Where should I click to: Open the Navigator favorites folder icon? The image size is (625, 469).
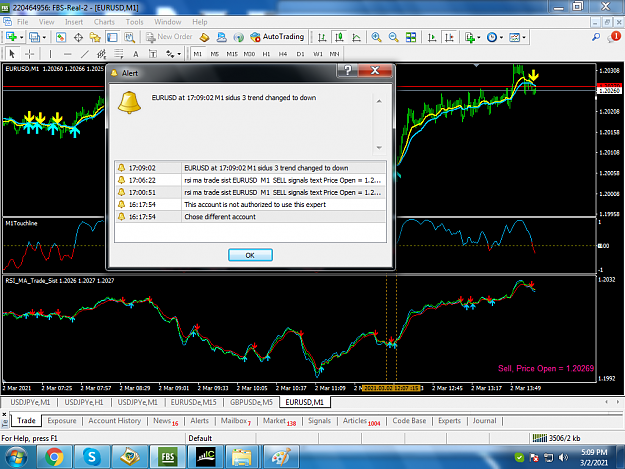pyautogui.click(x=95, y=37)
